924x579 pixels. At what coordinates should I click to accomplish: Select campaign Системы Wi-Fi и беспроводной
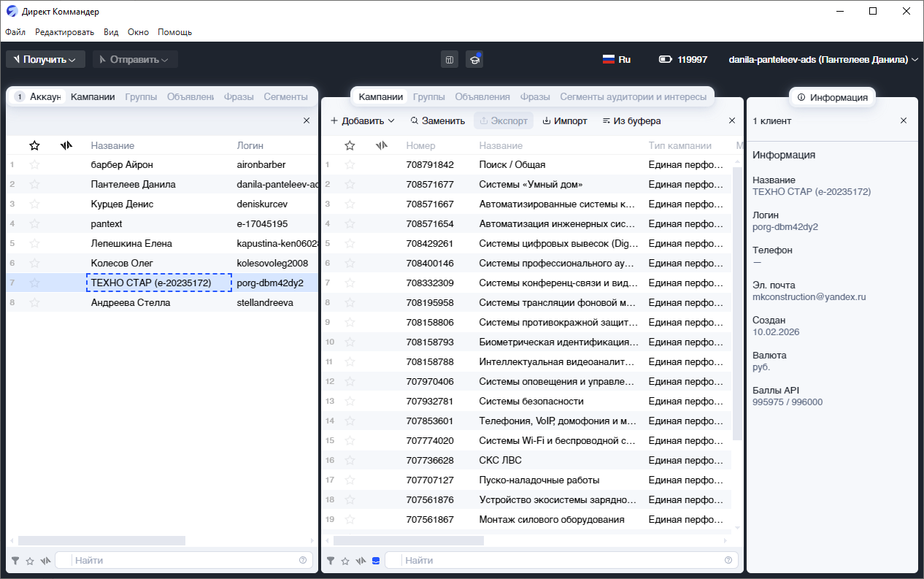click(x=526, y=441)
